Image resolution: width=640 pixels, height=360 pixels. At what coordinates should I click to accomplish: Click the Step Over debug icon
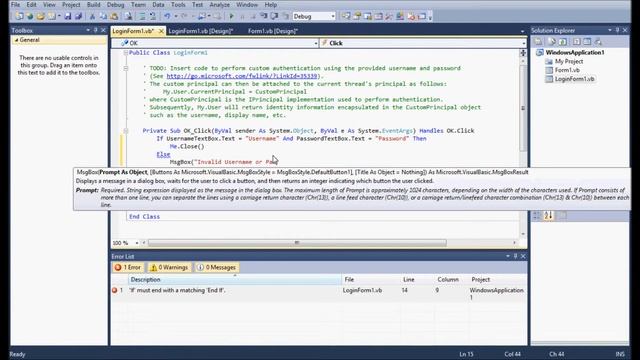pyautogui.click(x=274, y=16)
